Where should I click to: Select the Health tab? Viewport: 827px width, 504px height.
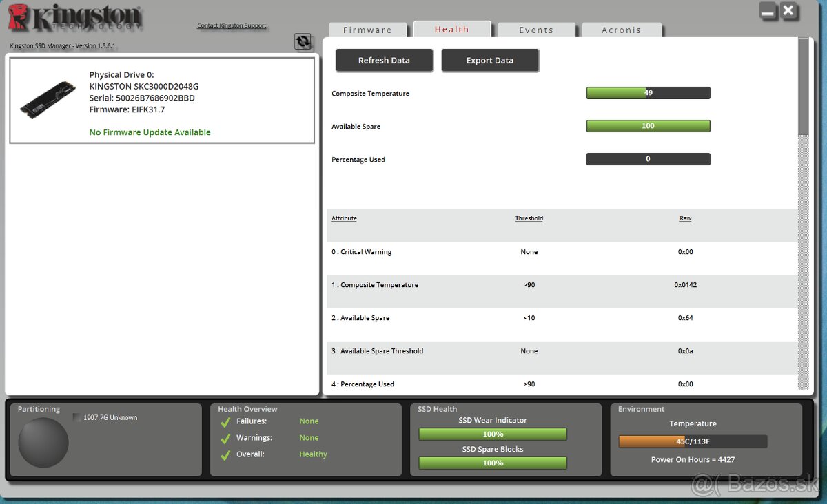pos(451,30)
